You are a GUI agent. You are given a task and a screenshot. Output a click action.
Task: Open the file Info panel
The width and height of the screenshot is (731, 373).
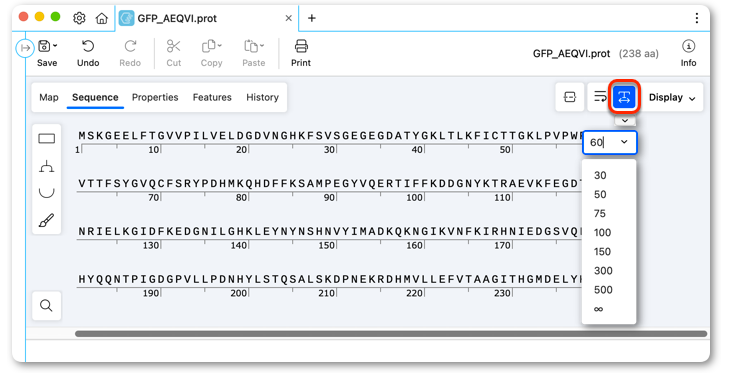(x=688, y=53)
